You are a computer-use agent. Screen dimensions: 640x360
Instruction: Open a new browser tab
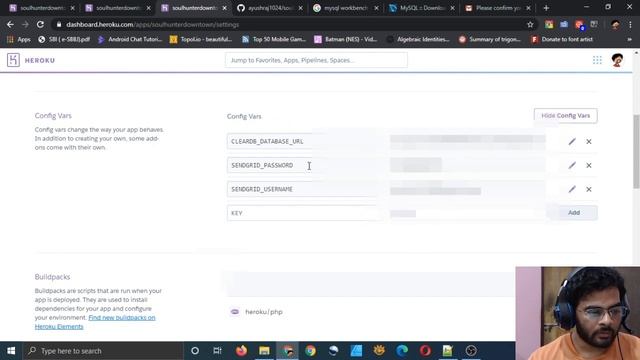click(x=546, y=8)
